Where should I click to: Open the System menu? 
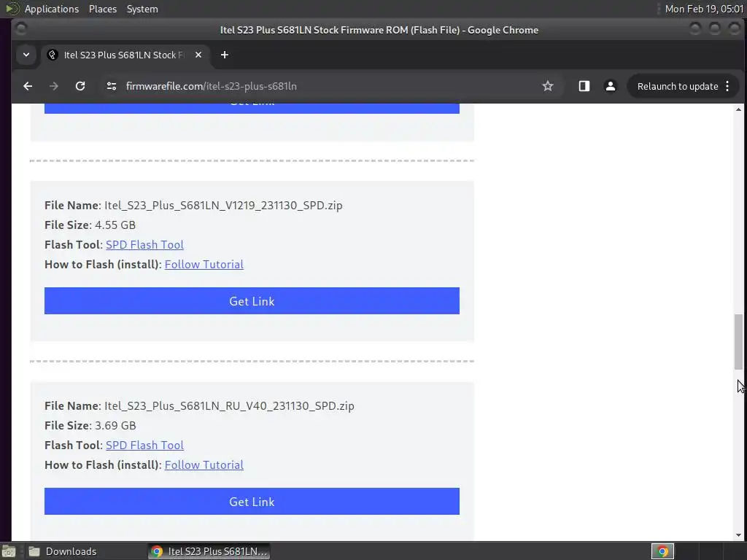coord(142,9)
